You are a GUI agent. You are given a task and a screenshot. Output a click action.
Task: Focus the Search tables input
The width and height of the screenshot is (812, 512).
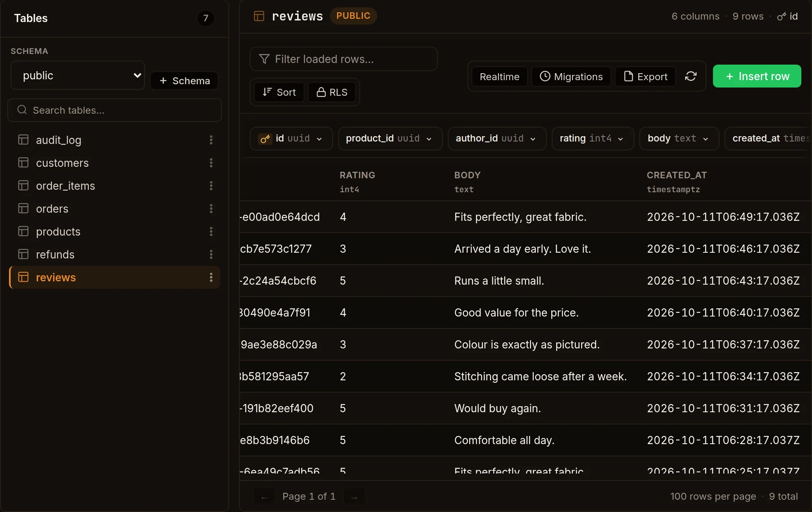(x=115, y=110)
